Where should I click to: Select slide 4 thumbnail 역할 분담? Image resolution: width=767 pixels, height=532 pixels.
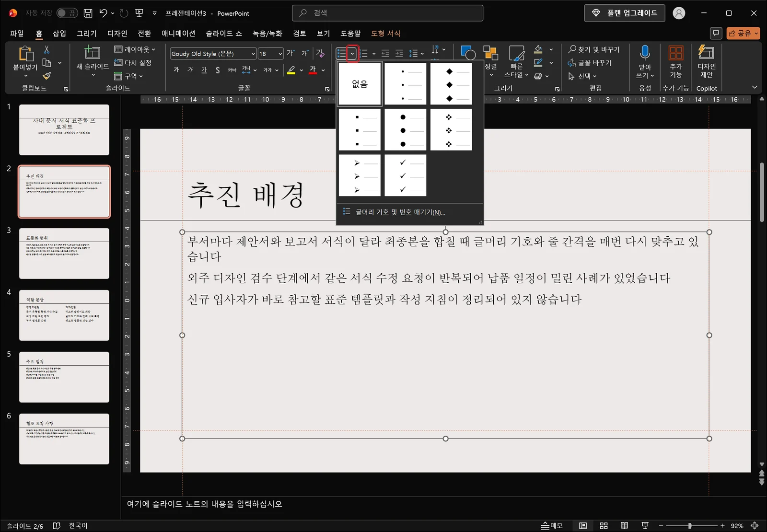pos(64,315)
